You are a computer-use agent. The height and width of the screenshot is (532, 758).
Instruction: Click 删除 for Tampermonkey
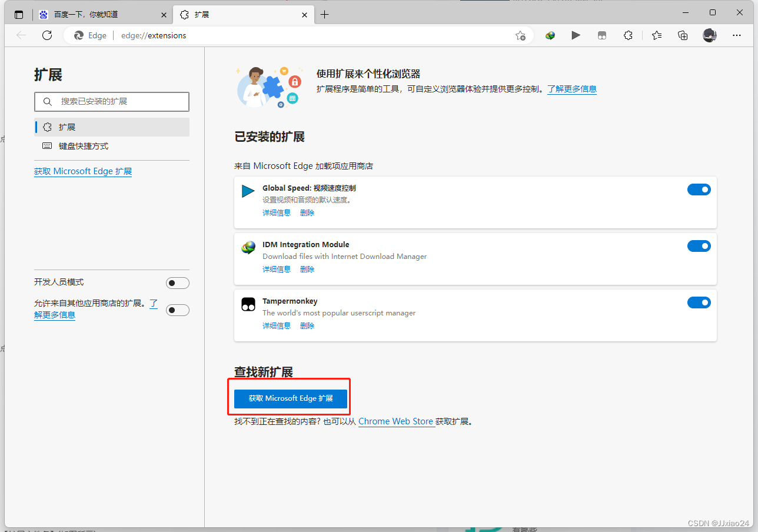(x=307, y=325)
